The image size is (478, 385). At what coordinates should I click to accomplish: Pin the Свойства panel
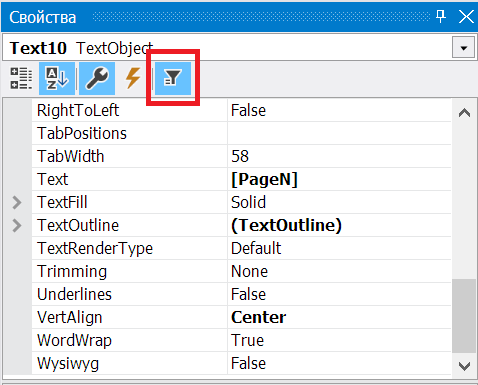pos(441,16)
